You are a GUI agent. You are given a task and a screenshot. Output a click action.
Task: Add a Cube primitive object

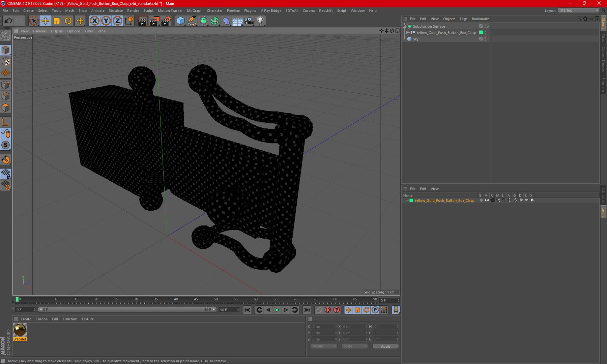point(180,21)
